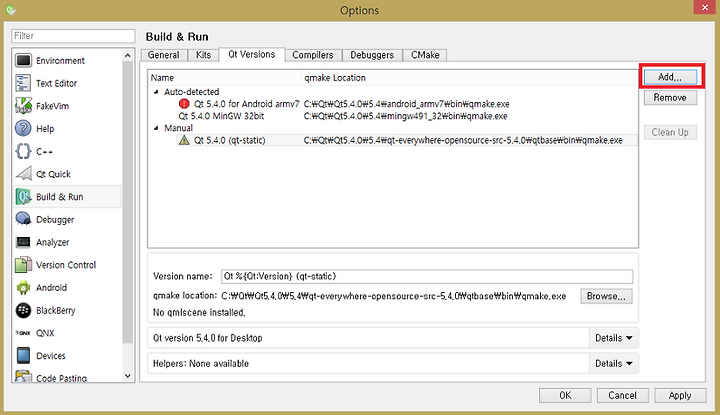
Task: Select the Qt 5.4.0 MinGW 32bit row
Action: click(393, 116)
